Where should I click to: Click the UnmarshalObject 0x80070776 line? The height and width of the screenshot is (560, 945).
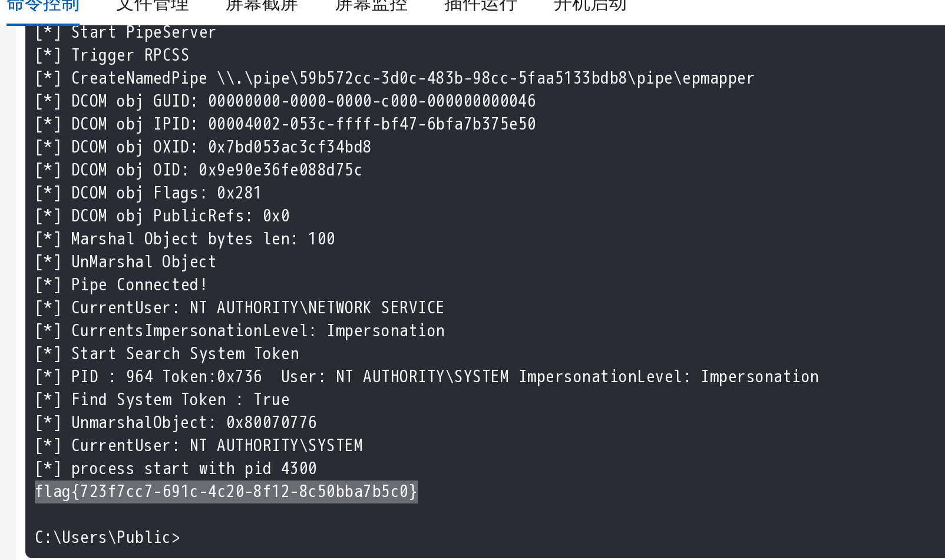pos(176,422)
